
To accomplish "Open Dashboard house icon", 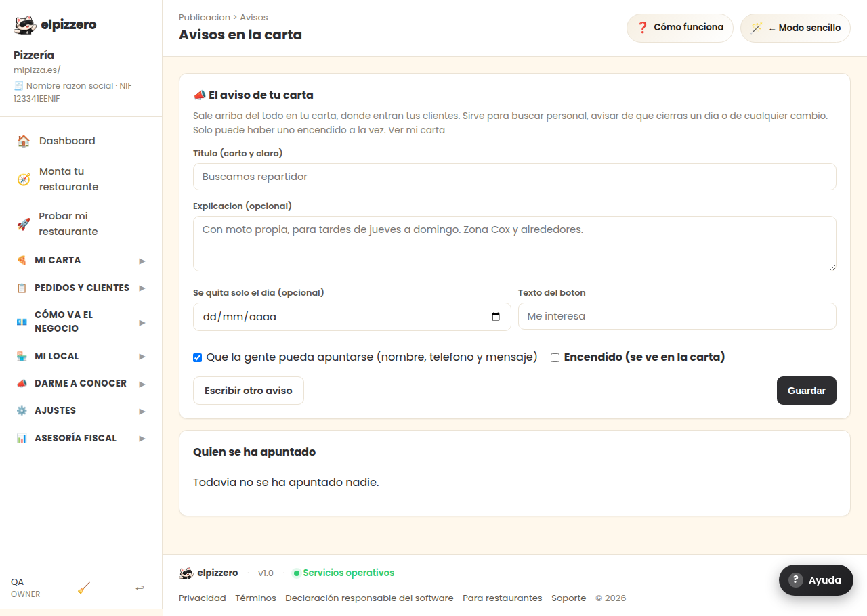I will point(24,141).
